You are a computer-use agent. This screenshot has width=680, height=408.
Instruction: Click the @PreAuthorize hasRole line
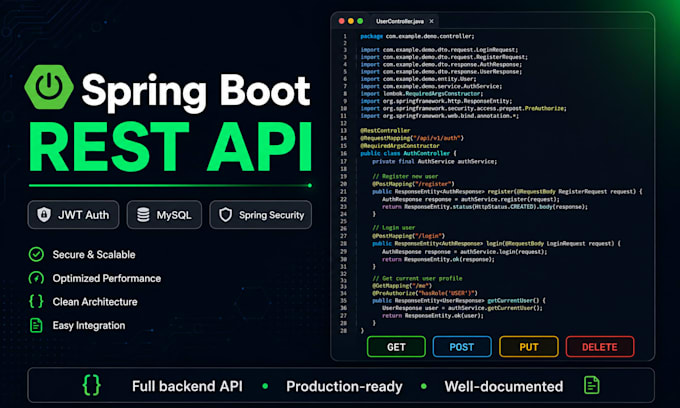click(x=425, y=293)
